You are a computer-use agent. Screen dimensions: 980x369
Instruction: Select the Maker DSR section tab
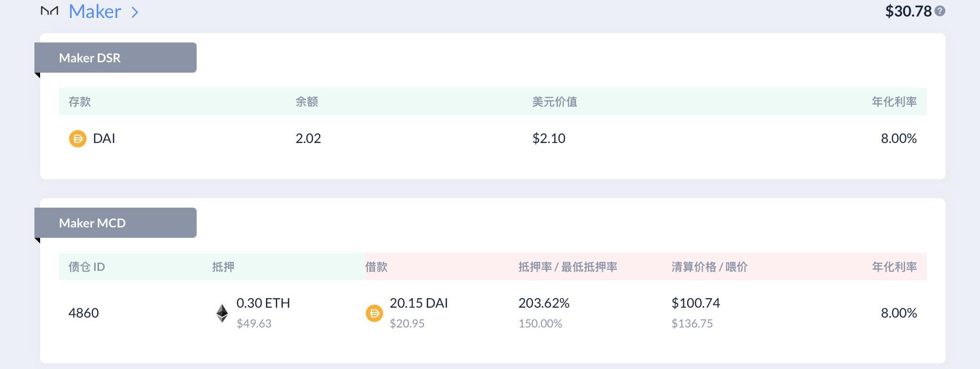[x=116, y=58]
